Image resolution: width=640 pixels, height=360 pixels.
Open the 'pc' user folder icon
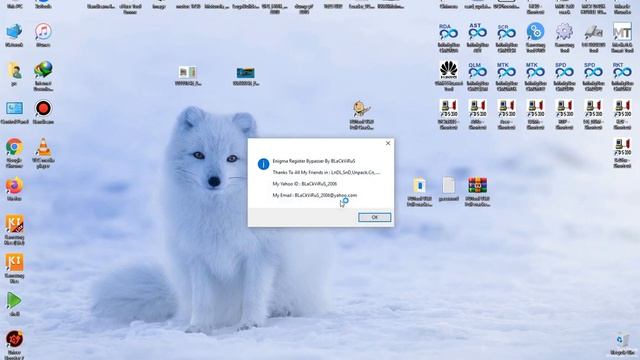(14, 74)
